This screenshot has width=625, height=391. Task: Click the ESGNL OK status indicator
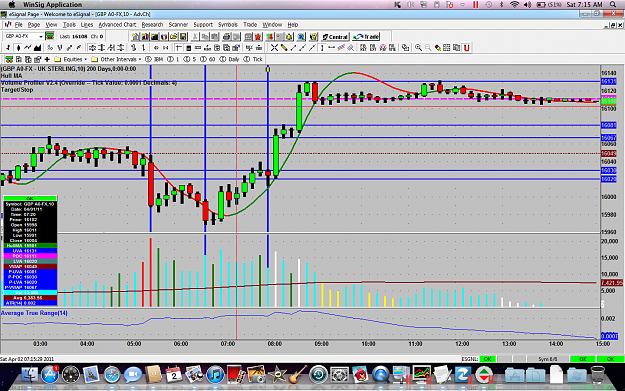point(487,359)
